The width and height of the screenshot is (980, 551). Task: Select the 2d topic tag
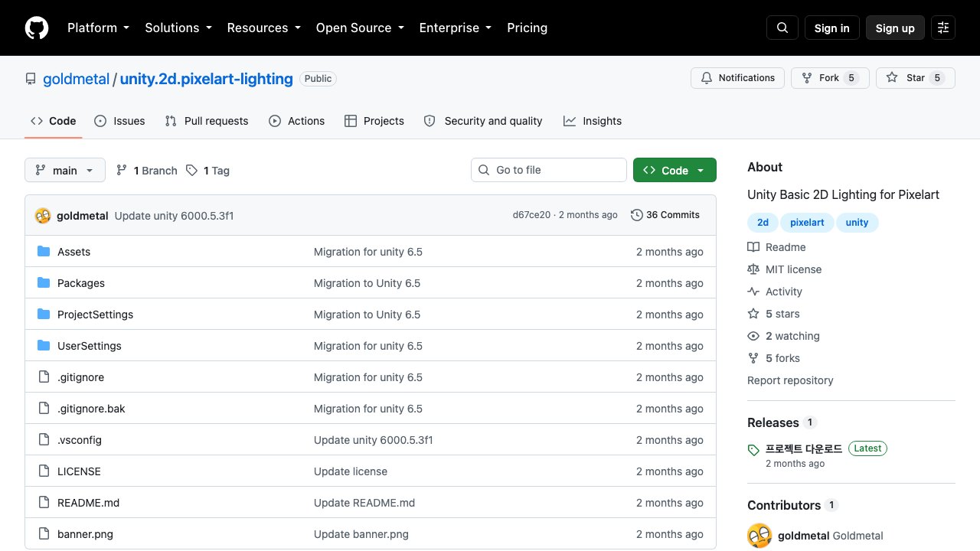763,223
